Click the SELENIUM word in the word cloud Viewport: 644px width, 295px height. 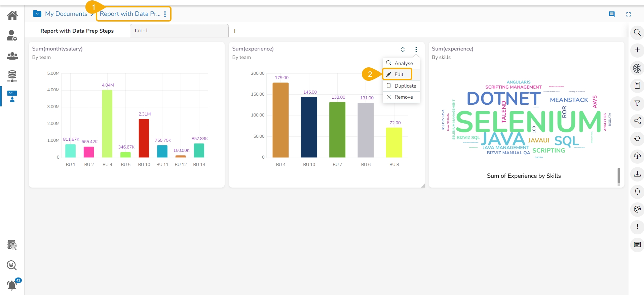(x=529, y=122)
